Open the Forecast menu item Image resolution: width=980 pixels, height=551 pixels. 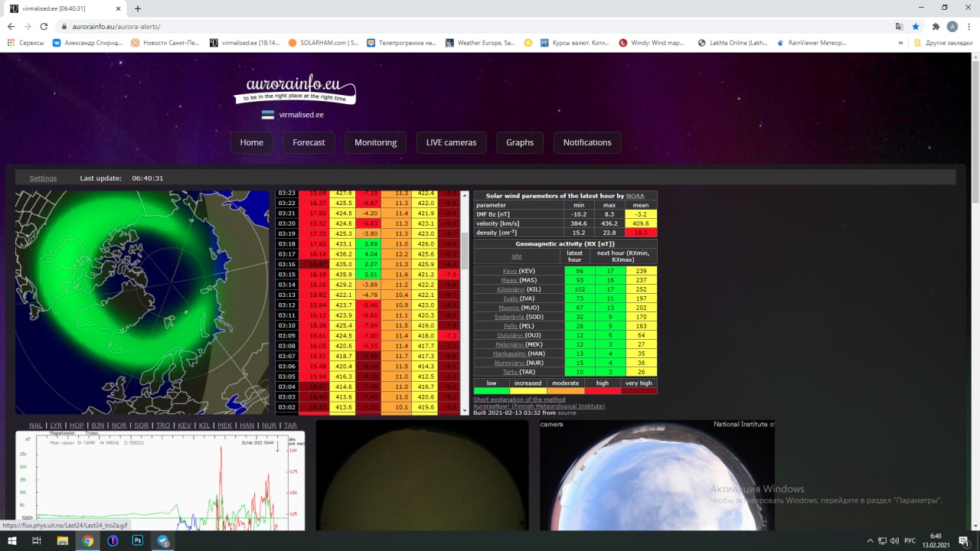point(309,142)
